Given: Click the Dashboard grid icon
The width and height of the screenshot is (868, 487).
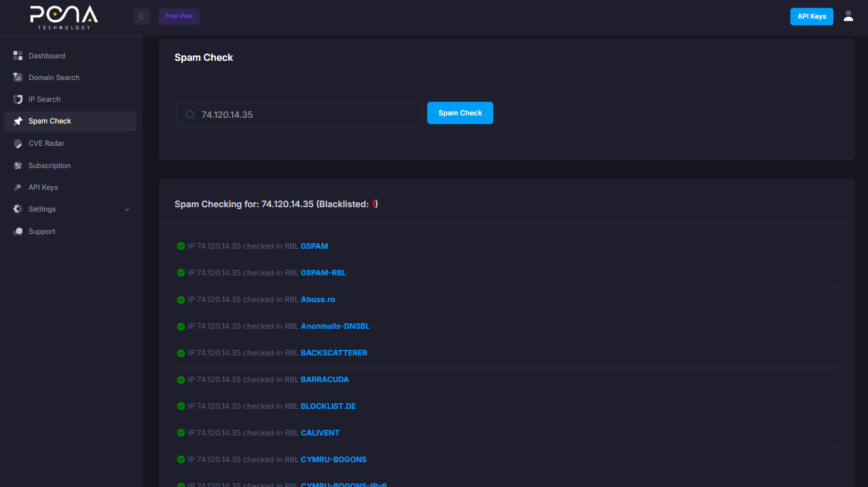Looking at the screenshot, I should point(18,56).
